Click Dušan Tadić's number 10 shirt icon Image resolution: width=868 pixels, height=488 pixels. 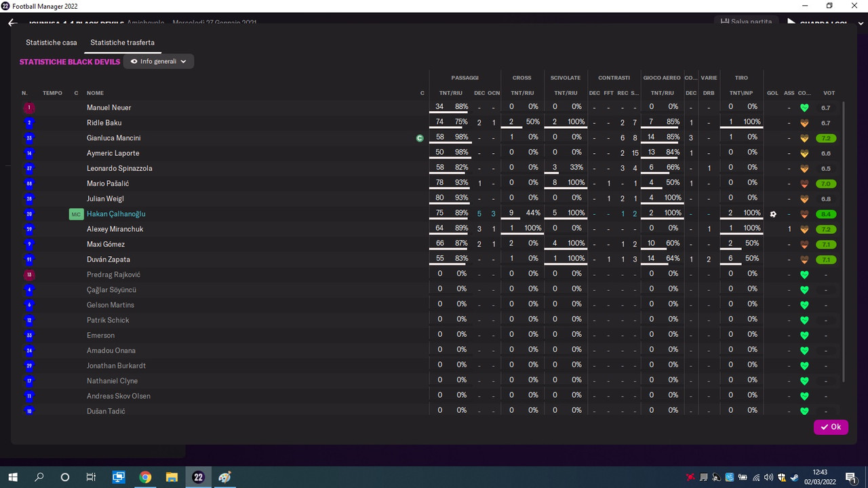28,411
